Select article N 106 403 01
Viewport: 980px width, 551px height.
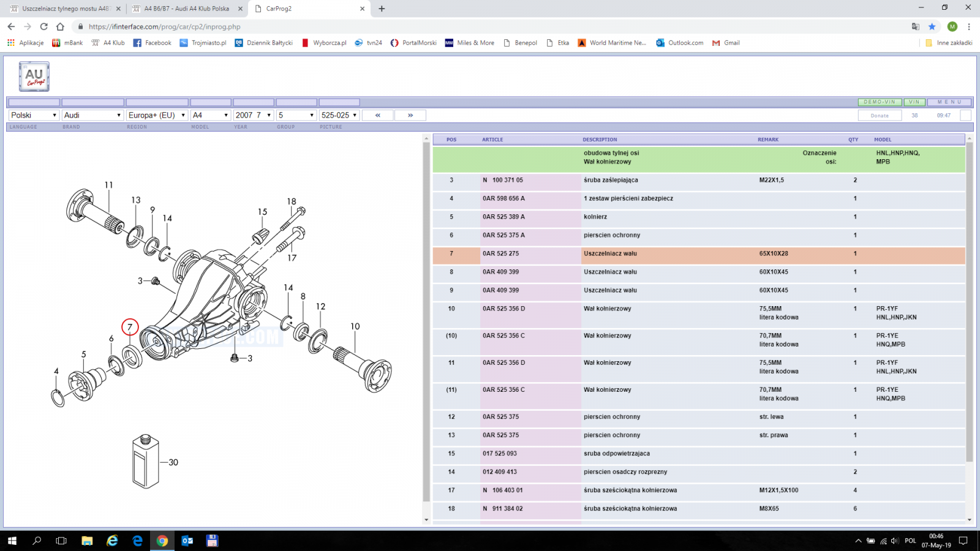(503, 490)
